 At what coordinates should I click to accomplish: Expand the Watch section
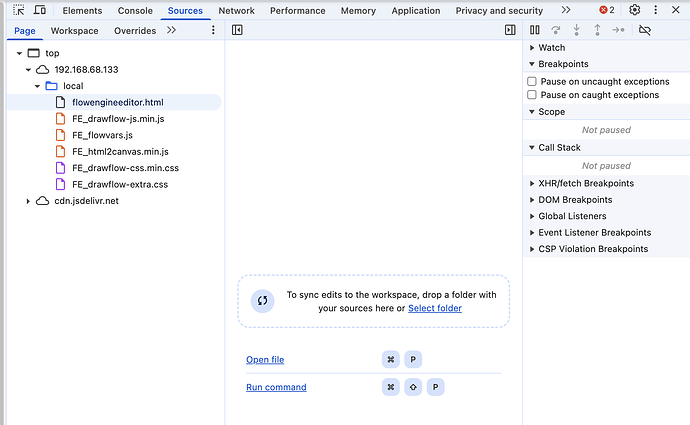[532, 48]
